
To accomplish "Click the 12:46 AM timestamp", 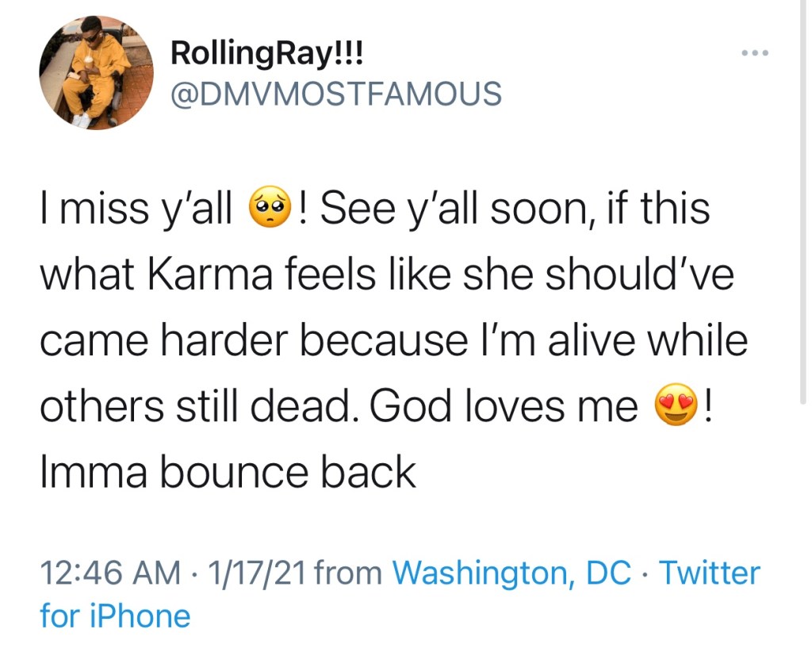I will 110,573.
